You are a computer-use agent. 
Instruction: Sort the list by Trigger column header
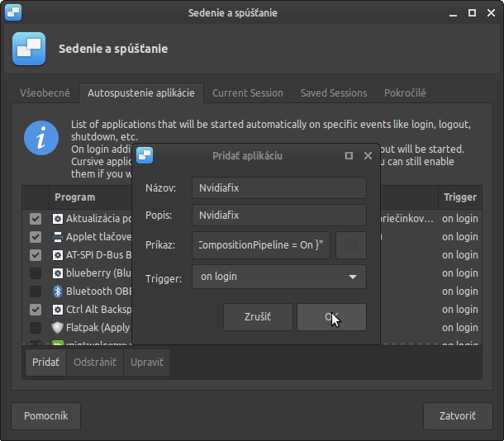(x=459, y=197)
